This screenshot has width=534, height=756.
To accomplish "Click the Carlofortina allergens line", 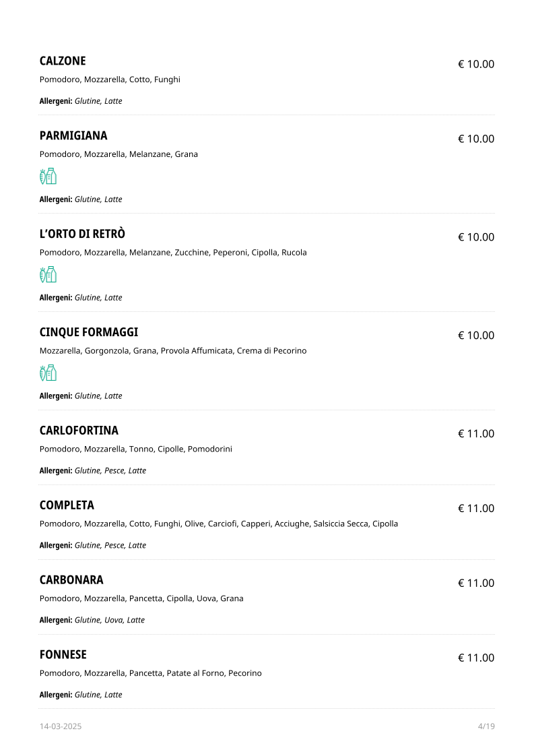I will point(93,470).
